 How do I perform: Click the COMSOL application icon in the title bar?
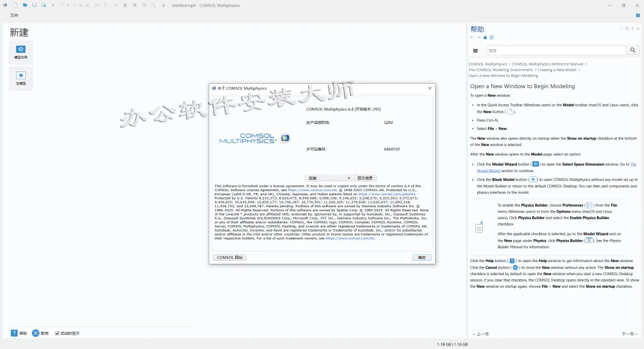coord(5,5)
